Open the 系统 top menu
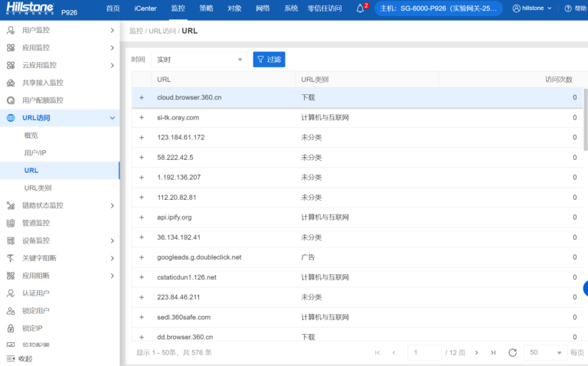 (x=291, y=8)
